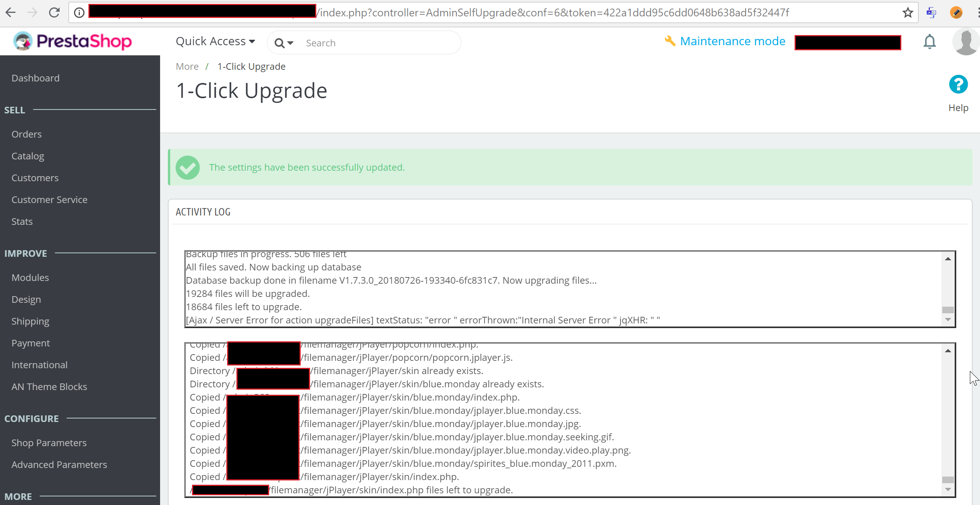
Task: Open the Help question mark icon
Action: pyautogui.click(x=958, y=85)
